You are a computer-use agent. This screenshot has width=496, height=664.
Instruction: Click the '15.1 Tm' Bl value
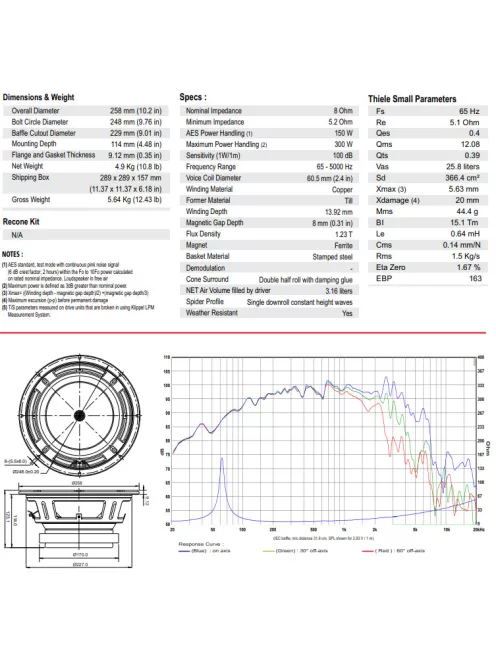[x=464, y=223]
